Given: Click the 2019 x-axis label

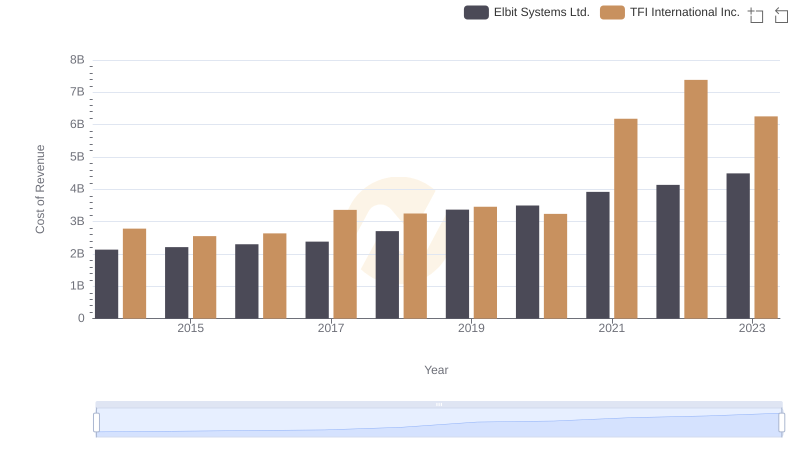Looking at the screenshot, I should (x=471, y=328).
